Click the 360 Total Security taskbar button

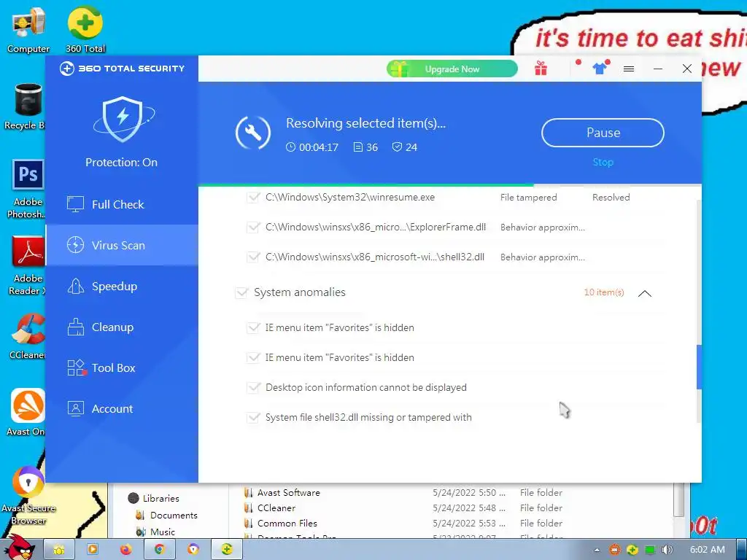click(227, 550)
